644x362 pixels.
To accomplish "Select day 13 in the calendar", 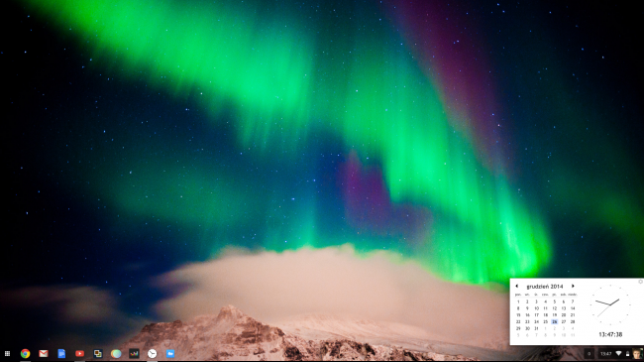I will tap(564, 308).
